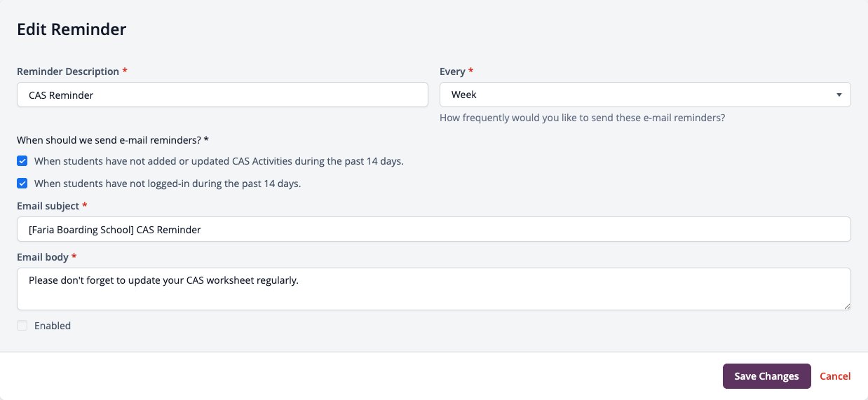Click the Reminder Description text field

pyautogui.click(x=222, y=95)
